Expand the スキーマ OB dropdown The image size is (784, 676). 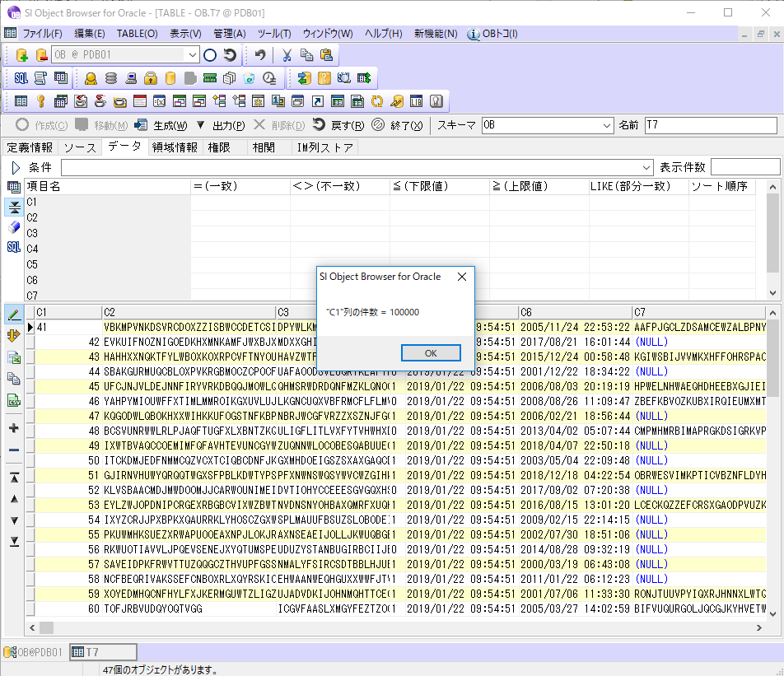[607, 125]
